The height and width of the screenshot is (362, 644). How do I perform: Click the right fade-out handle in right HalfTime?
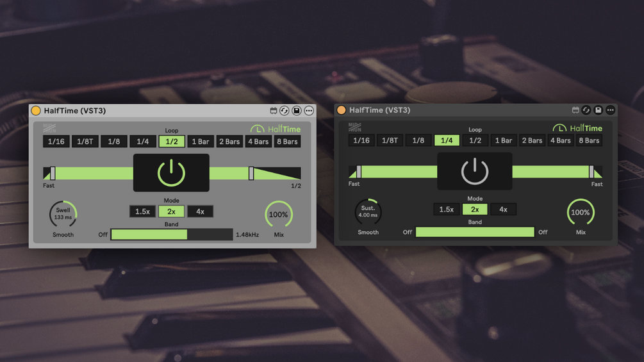[591, 172]
